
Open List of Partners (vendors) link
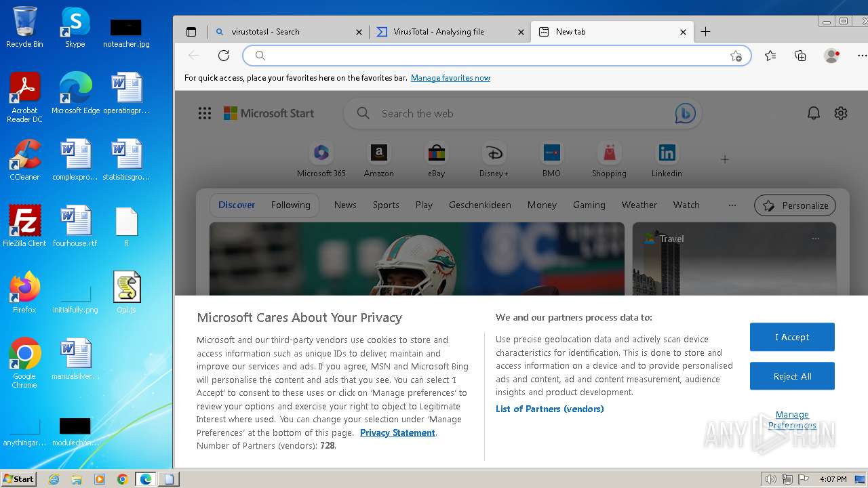550,409
